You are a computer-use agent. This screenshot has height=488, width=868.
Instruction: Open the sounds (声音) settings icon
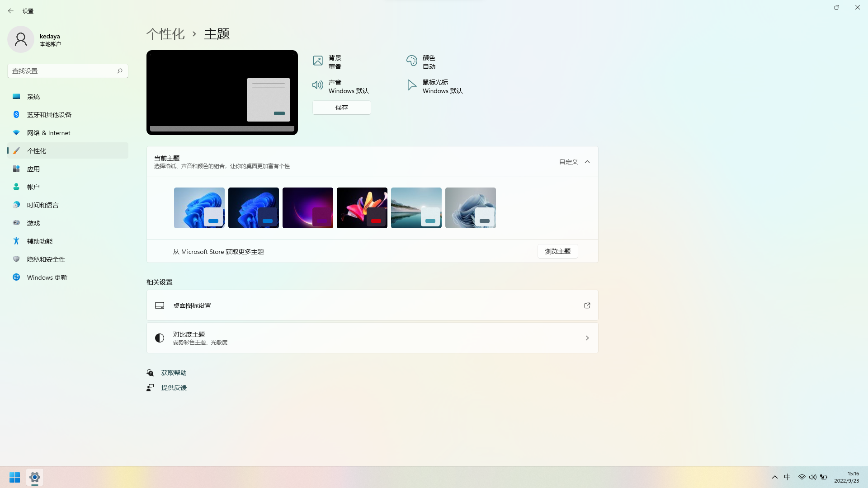(x=318, y=85)
